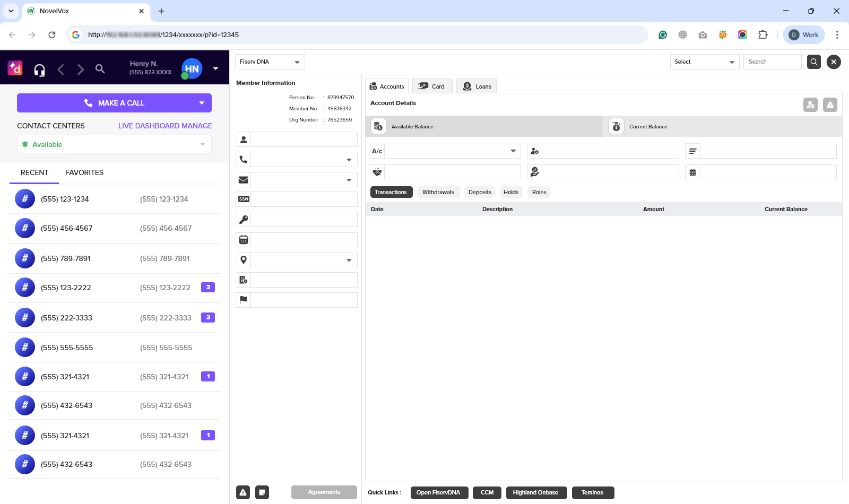Open the LIVE DASHBOARD MANAGE link
Image resolution: width=849 pixels, height=504 pixels.
[x=165, y=126]
